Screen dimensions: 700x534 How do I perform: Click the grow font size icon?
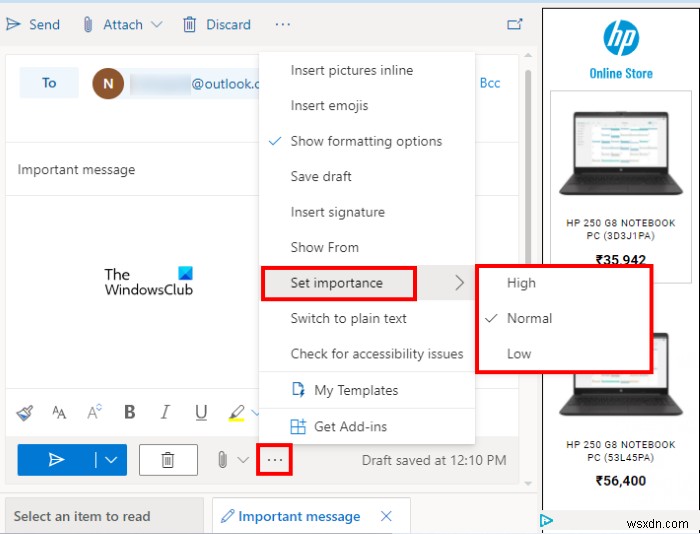coord(94,412)
